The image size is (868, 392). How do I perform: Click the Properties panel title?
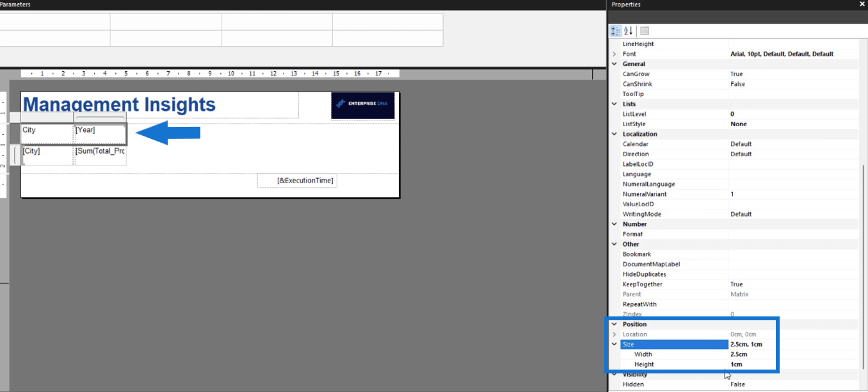(x=625, y=4)
